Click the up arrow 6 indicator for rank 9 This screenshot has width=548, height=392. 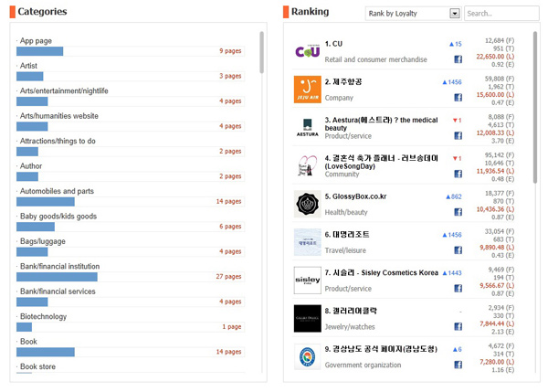(458, 349)
